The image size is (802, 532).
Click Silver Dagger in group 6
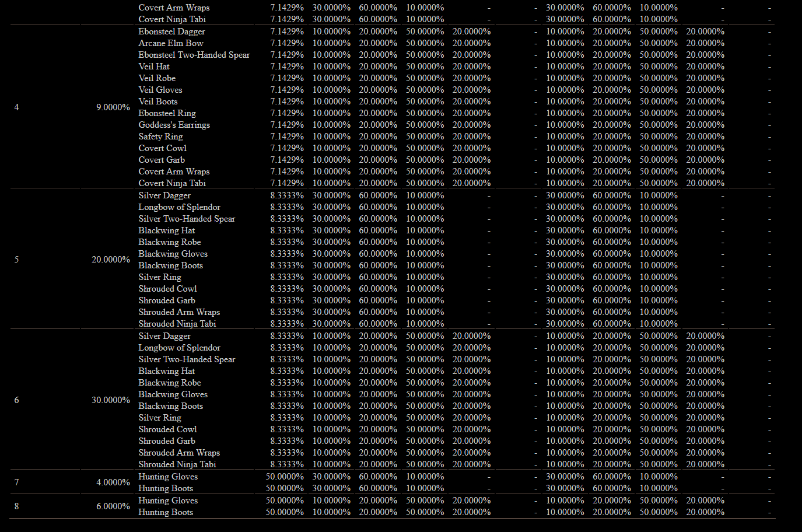[164, 336]
